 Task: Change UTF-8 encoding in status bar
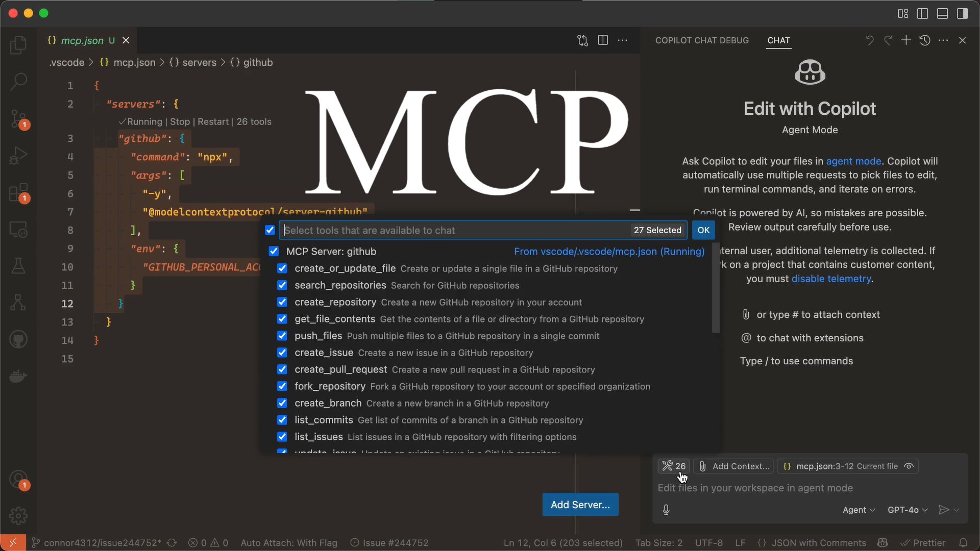point(709,543)
